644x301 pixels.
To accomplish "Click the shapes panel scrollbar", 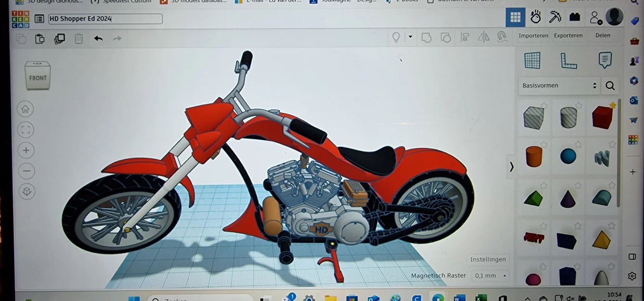I will (x=619, y=154).
